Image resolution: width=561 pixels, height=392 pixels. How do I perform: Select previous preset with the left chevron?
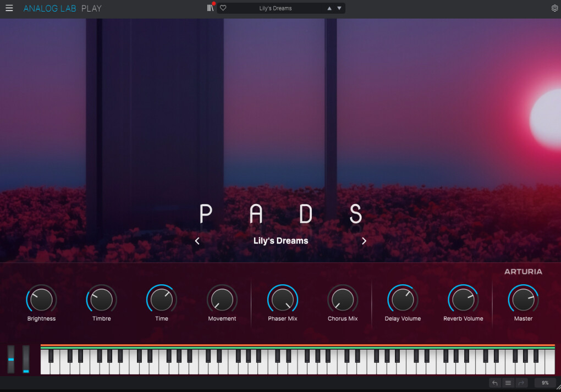pyautogui.click(x=197, y=241)
